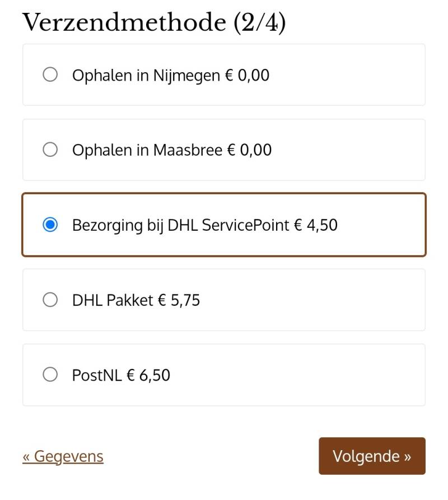Click the "DHL Pakket" label text
Screen dimensions: 448x500
tap(112, 300)
